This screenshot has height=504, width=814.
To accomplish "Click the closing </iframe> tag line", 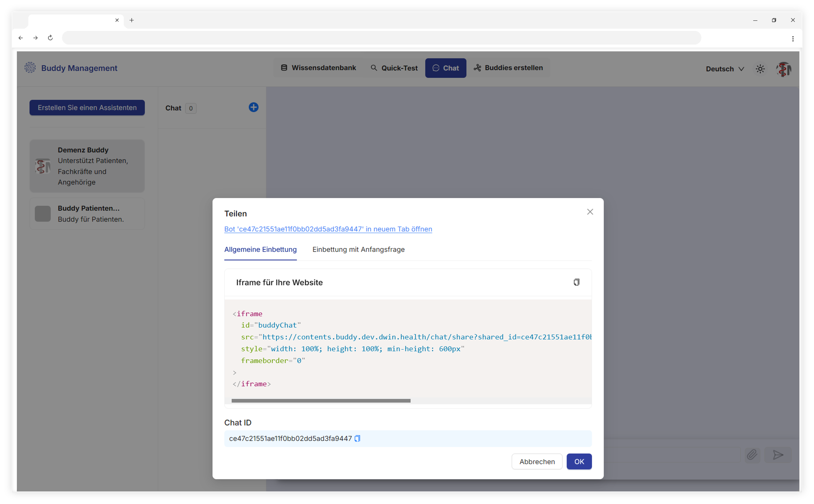I will 252,384.
